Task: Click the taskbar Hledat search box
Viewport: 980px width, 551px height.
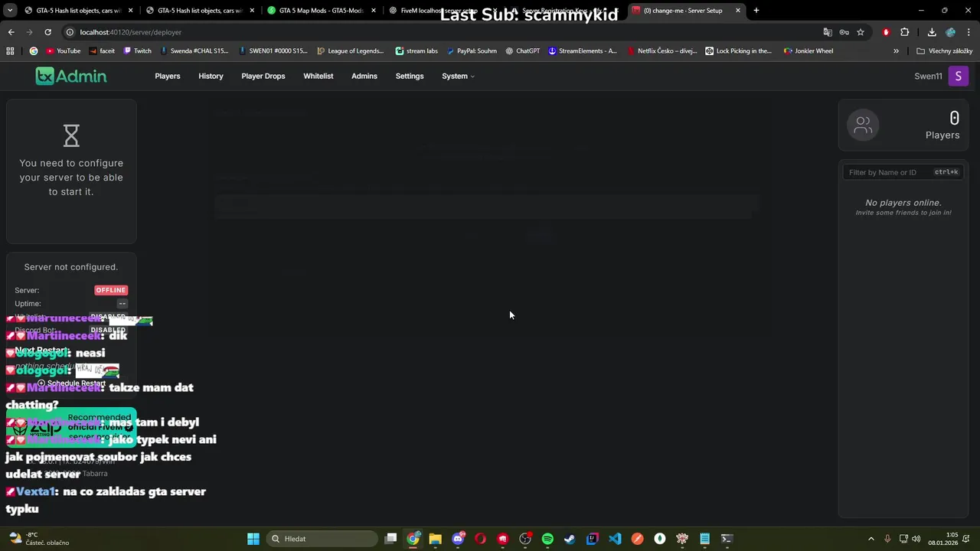Action: pyautogui.click(x=322, y=539)
